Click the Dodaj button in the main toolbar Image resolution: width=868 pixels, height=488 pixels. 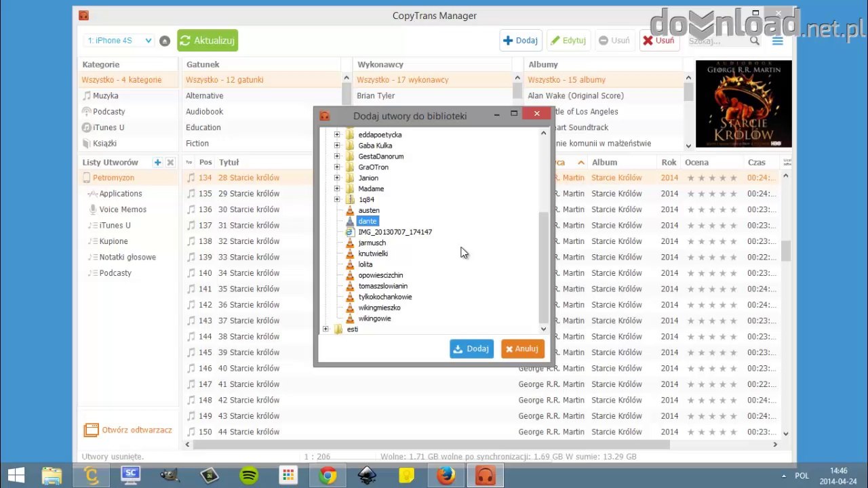pyautogui.click(x=520, y=41)
